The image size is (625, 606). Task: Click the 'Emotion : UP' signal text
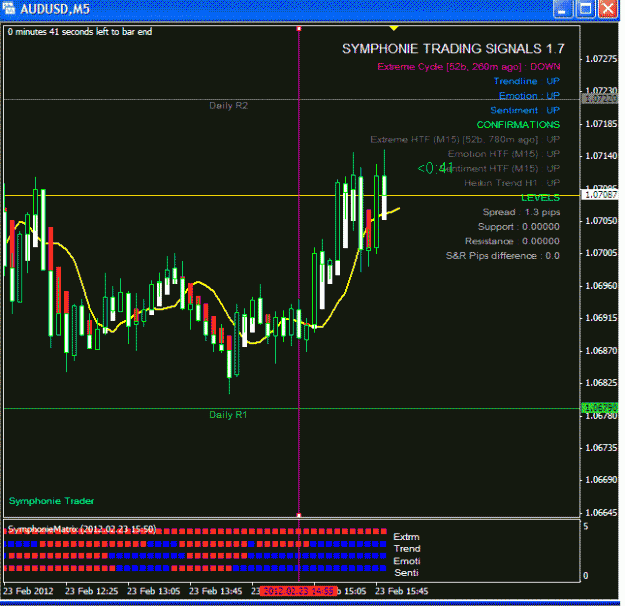pos(529,96)
